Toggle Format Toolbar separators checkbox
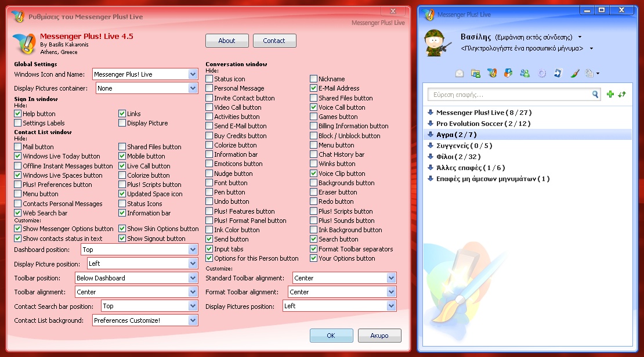This screenshot has height=357, width=644. pos(313,249)
